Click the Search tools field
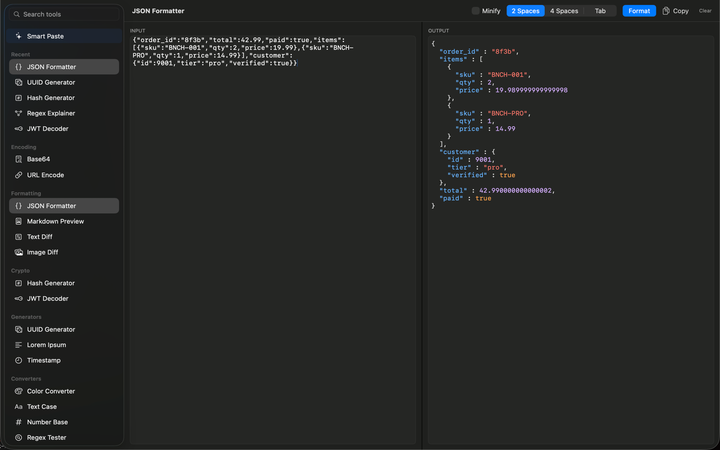Image resolution: width=720 pixels, height=450 pixels. pyautogui.click(x=65, y=14)
